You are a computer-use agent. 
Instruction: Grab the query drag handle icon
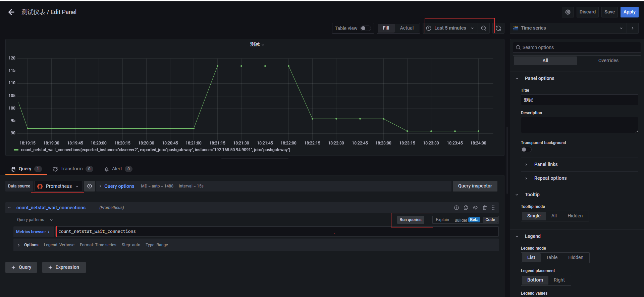click(x=493, y=208)
